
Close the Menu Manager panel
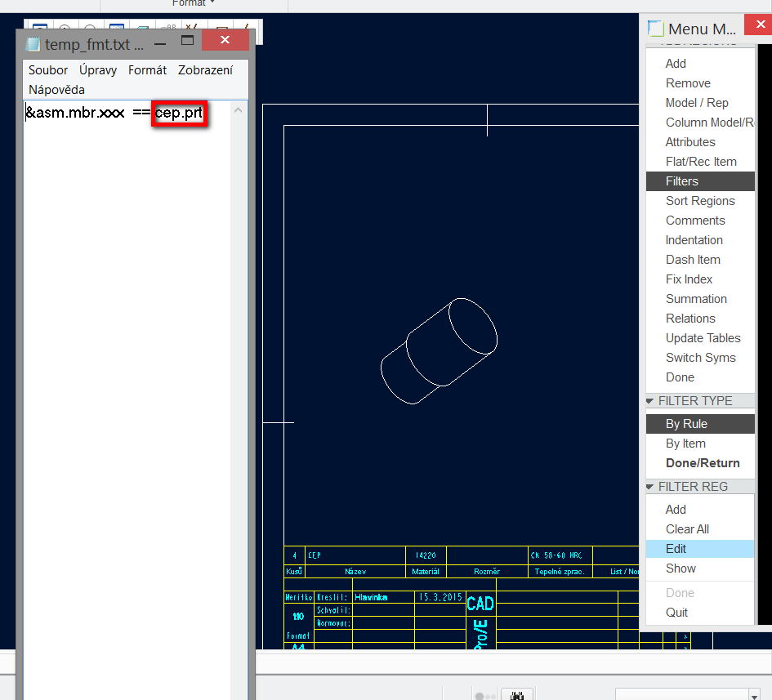[x=760, y=25]
